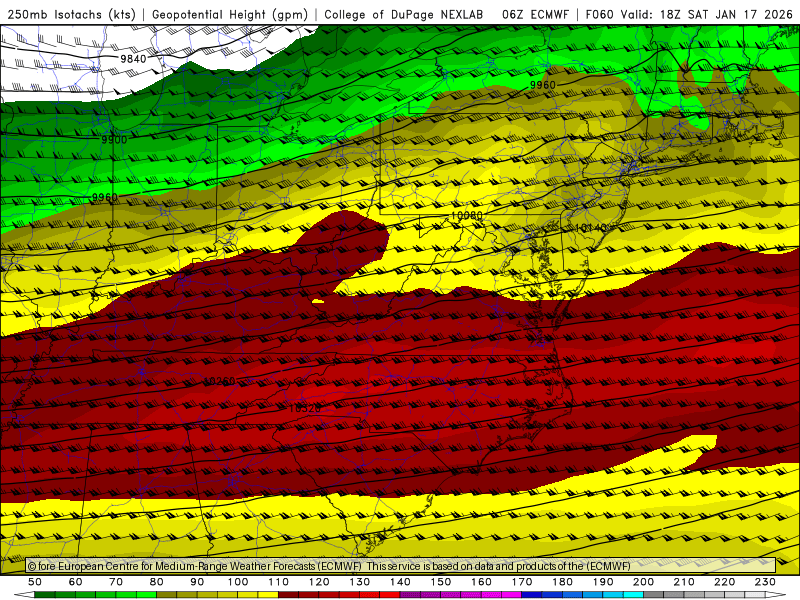800x600 pixels.
Task: Click the 'College of DuPage NEXLAB' label
Action: coord(404,15)
